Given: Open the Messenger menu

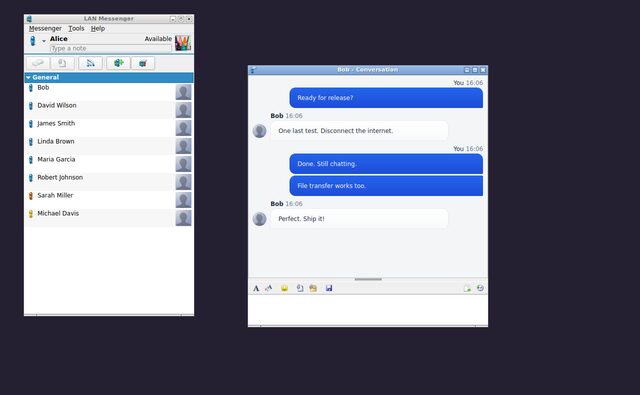Looking at the screenshot, I should 45,28.
